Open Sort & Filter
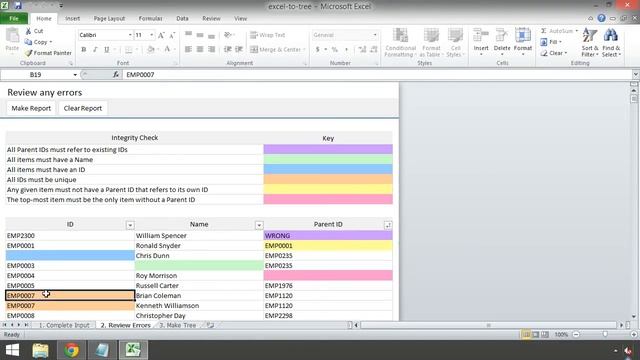Viewport: 640px width, 360px height. pyautogui.click(x=590, y=42)
